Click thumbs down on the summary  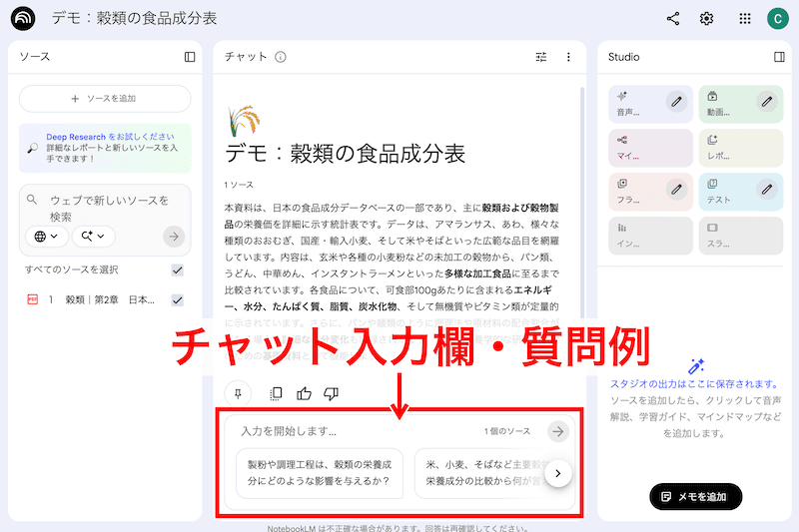coord(331,392)
